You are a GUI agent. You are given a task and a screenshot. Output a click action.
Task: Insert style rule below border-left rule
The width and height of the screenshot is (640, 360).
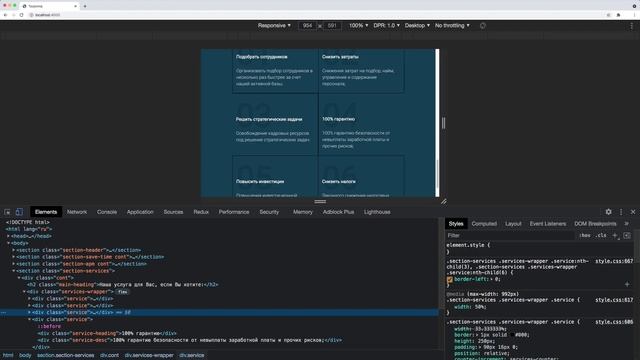pos(627,284)
